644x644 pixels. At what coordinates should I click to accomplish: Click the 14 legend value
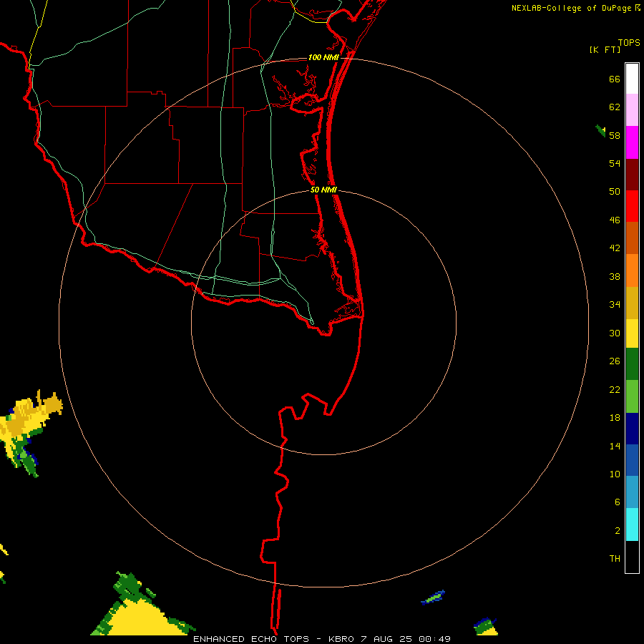point(615,446)
